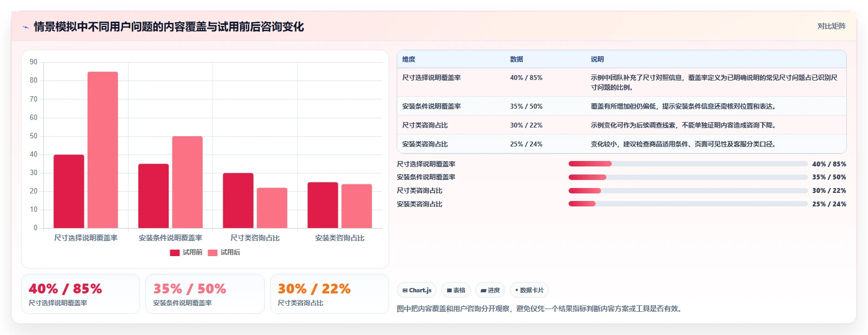This screenshot has width=868, height=335.
Task: Click the 数据卡片 tag chip
Action: click(x=529, y=290)
